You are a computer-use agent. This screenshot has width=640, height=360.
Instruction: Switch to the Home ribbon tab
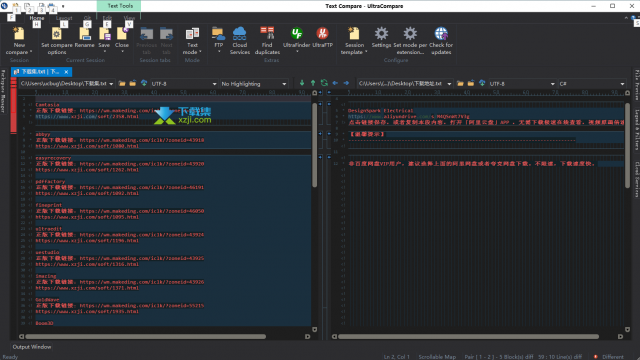[37, 18]
